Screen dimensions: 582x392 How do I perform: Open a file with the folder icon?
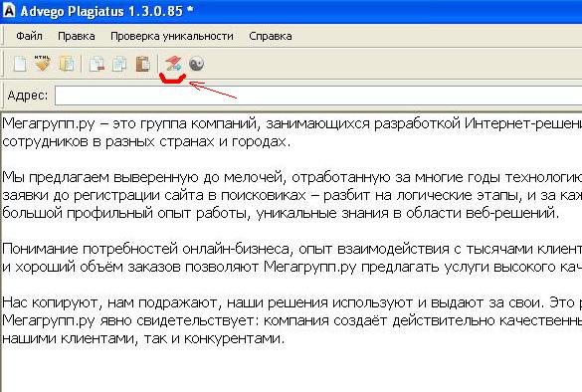pyautogui.click(x=67, y=64)
